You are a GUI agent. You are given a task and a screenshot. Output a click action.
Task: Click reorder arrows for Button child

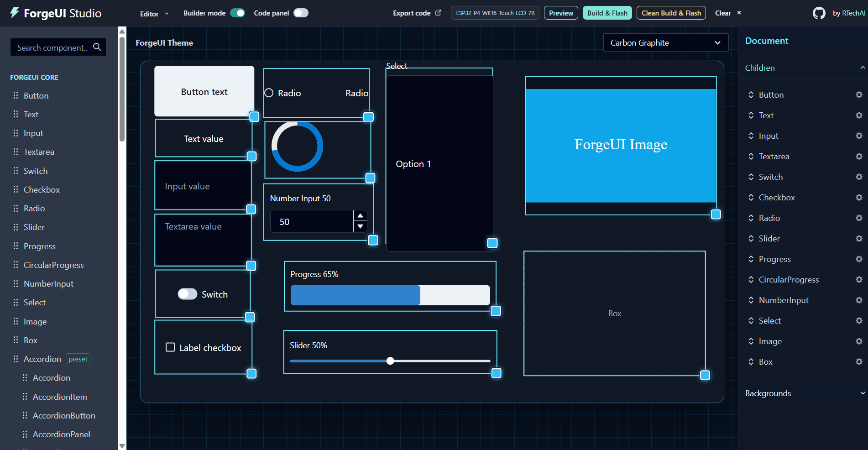751,95
